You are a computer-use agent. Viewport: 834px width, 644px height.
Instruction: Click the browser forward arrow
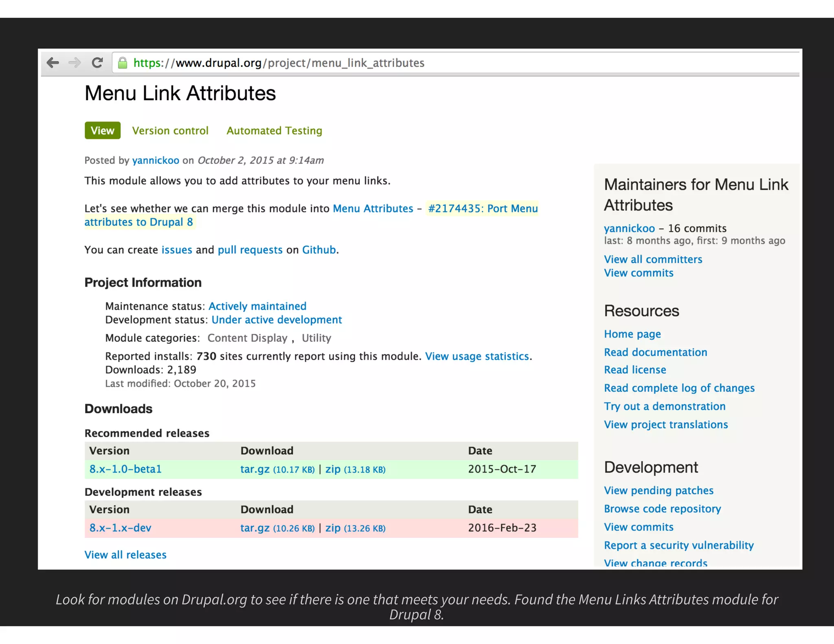point(75,63)
